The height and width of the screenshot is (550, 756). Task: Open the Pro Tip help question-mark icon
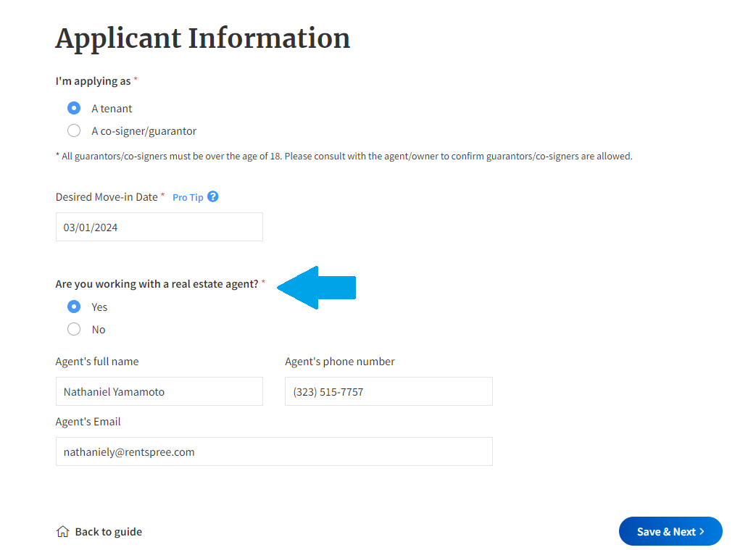212,196
